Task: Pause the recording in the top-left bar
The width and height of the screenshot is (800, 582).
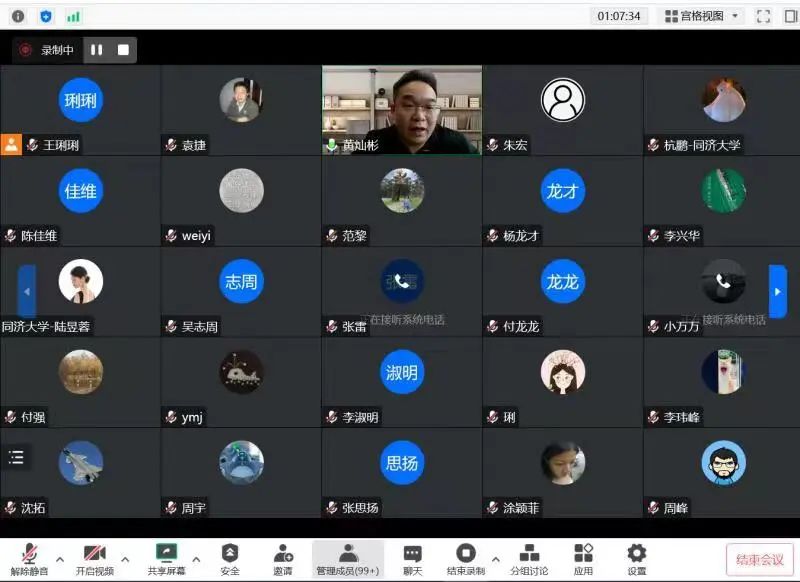Action: pyautogui.click(x=96, y=50)
